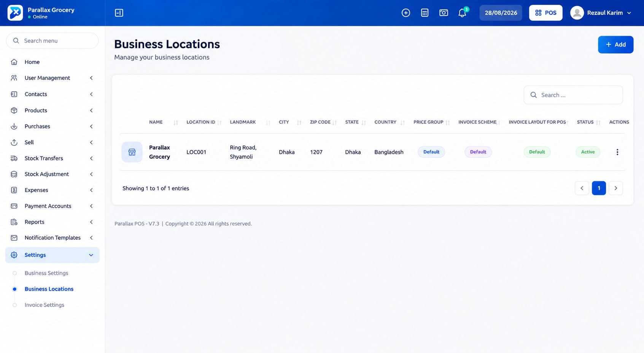Open the three-dot actions menu for Parallax Grocery
The width and height of the screenshot is (644, 353).
click(617, 152)
